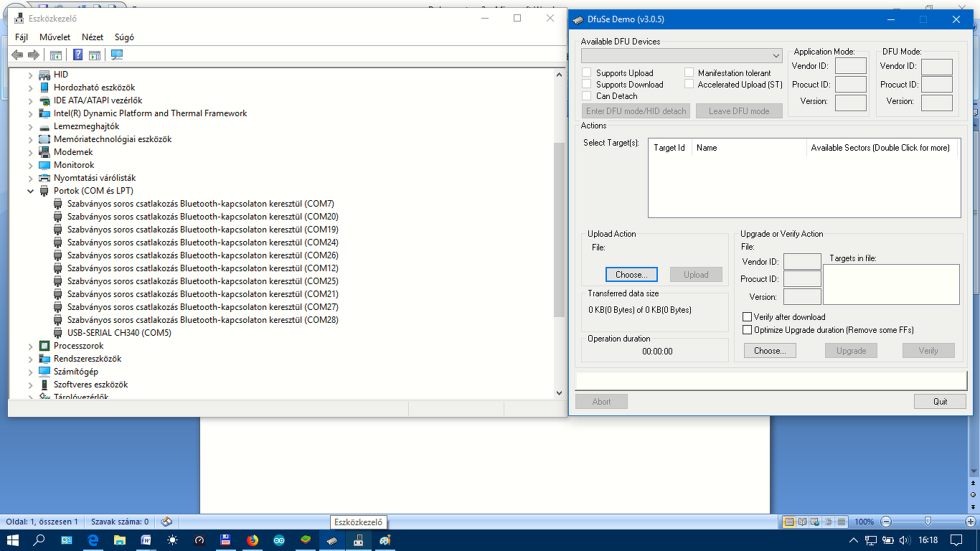Click the 100% zoom level in Word
The image size is (980, 551).
point(864,522)
